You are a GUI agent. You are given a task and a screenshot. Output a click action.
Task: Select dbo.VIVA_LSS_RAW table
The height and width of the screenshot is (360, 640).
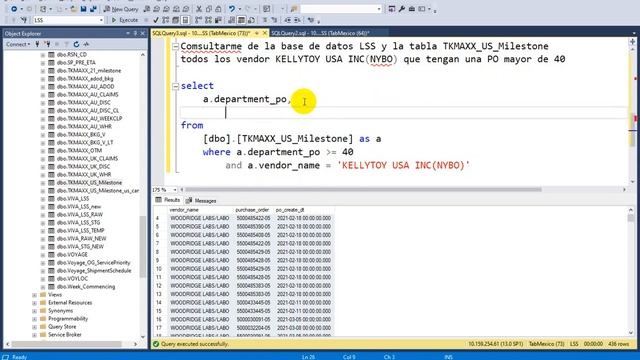click(x=80, y=214)
